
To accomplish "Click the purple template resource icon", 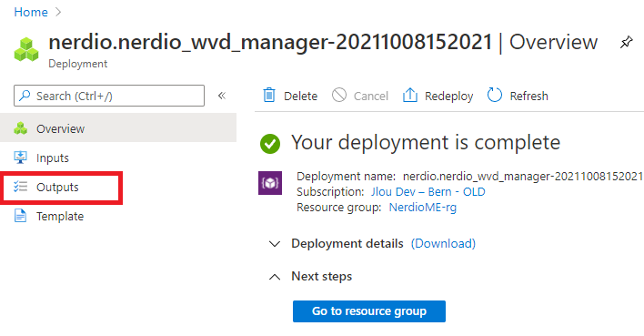I will pyautogui.click(x=270, y=183).
